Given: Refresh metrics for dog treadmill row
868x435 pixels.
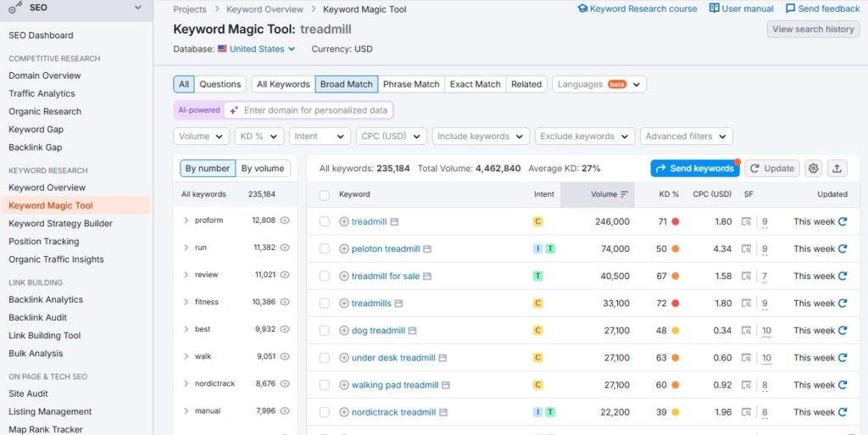Looking at the screenshot, I should coord(843,331).
